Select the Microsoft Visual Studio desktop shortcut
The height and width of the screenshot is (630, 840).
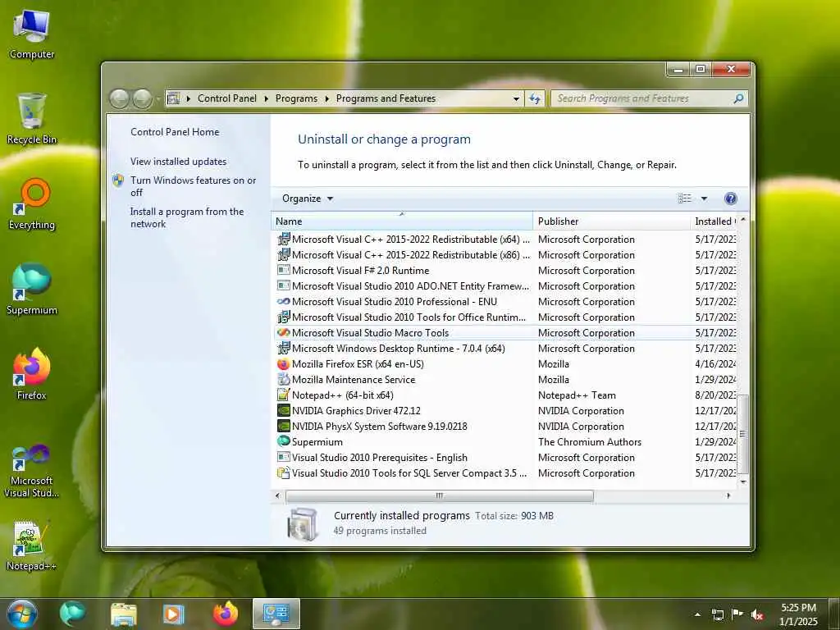click(x=32, y=472)
